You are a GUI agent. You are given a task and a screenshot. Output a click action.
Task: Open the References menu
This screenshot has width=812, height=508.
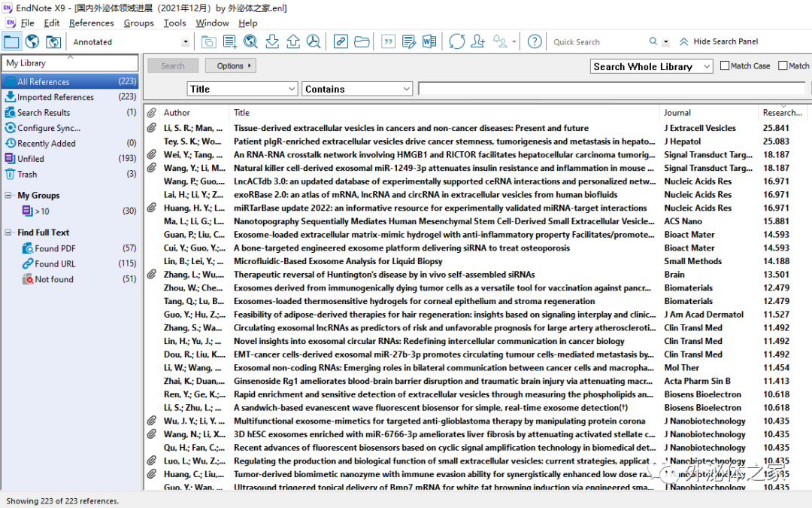[x=91, y=23]
